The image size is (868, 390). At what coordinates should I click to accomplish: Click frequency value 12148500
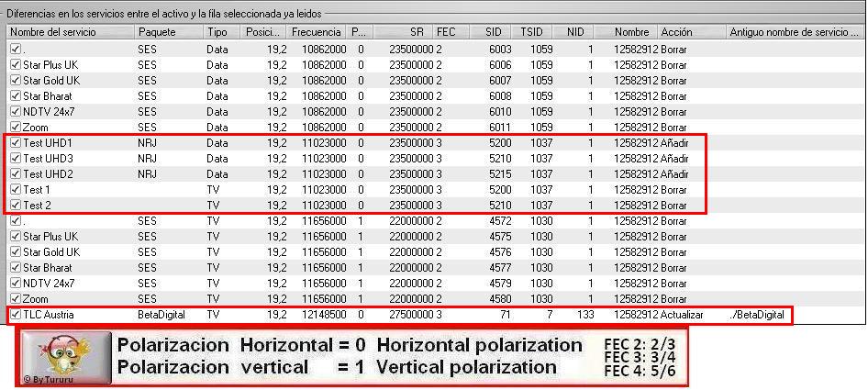click(325, 316)
